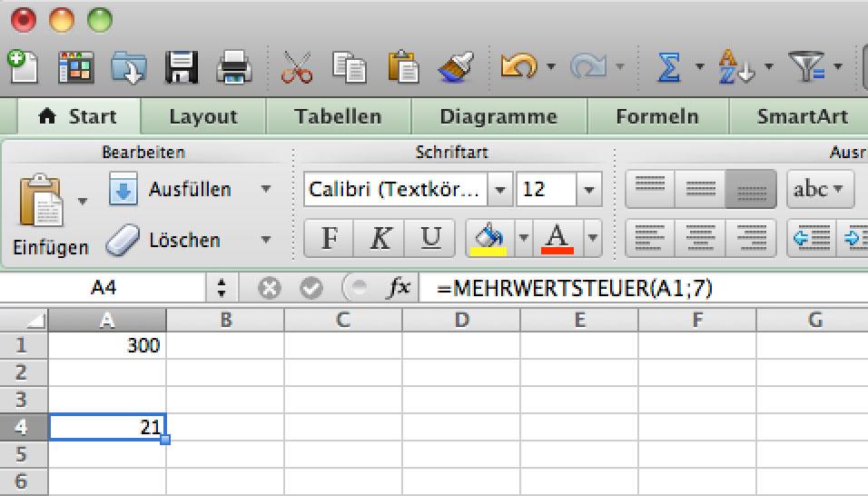Sort A to Z with the sort icon
The width and height of the screenshot is (868, 496).
tap(735, 67)
